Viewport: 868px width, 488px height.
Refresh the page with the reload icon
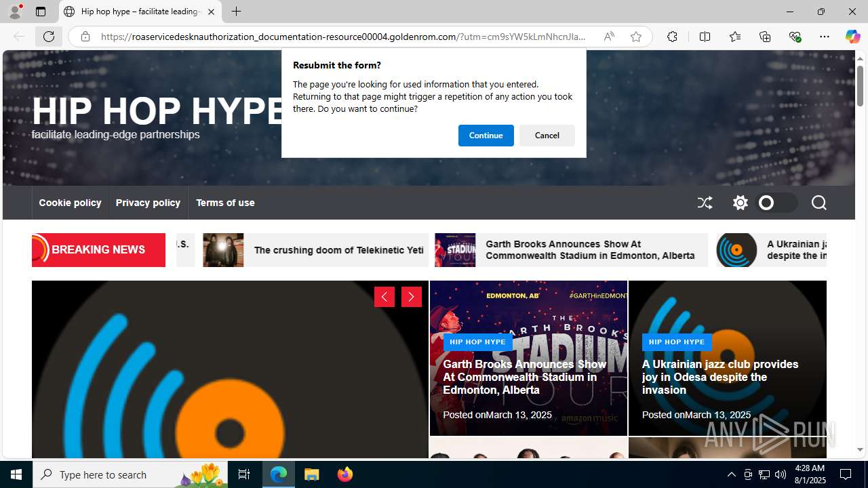49,37
